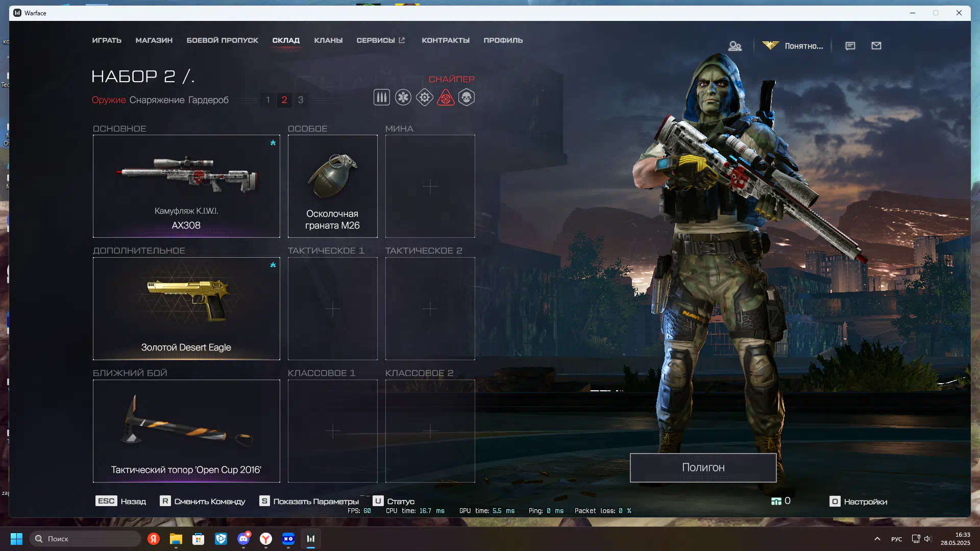Open File Explorer in taskbar
The height and width of the screenshot is (551, 980).
pyautogui.click(x=176, y=539)
